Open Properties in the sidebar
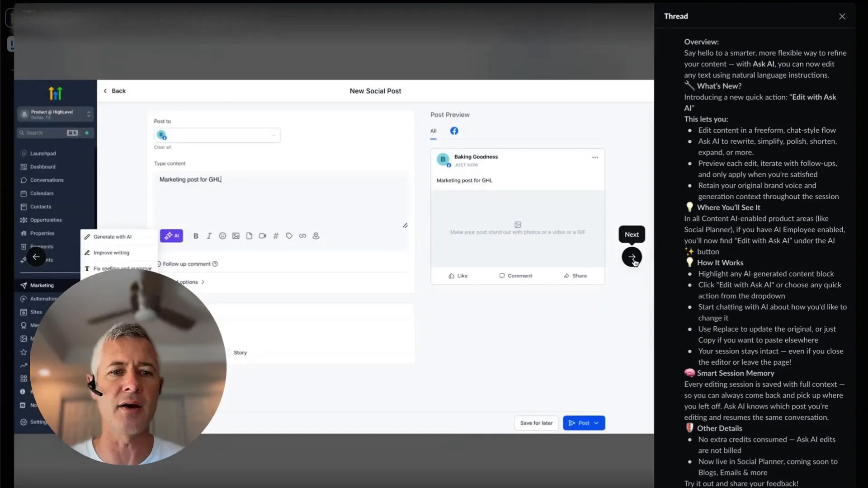Screen dimensions: 868x488 42,234
